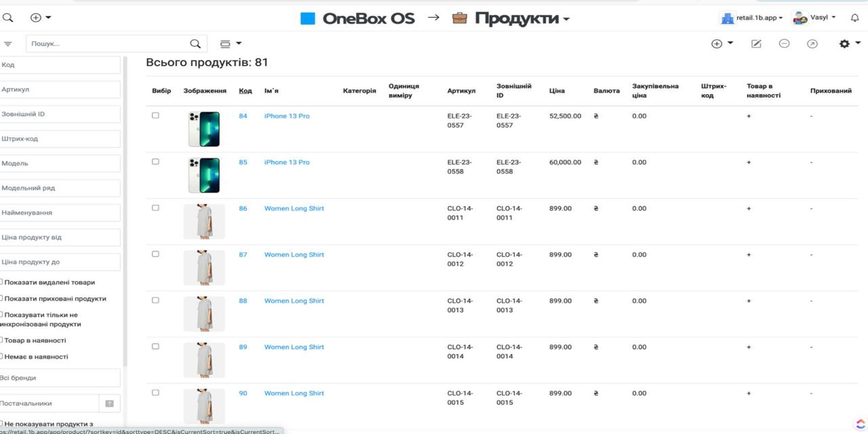Open product code 87 link
The height and width of the screenshot is (434, 868).
pyautogui.click(x=243, y=254)
